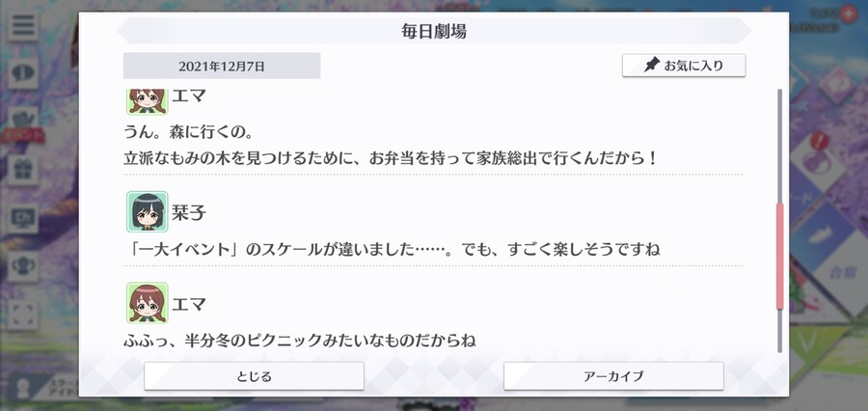Screen dimensions: 868x411
Task: Open the profile icon at bottom left
Action: (22, 388)
